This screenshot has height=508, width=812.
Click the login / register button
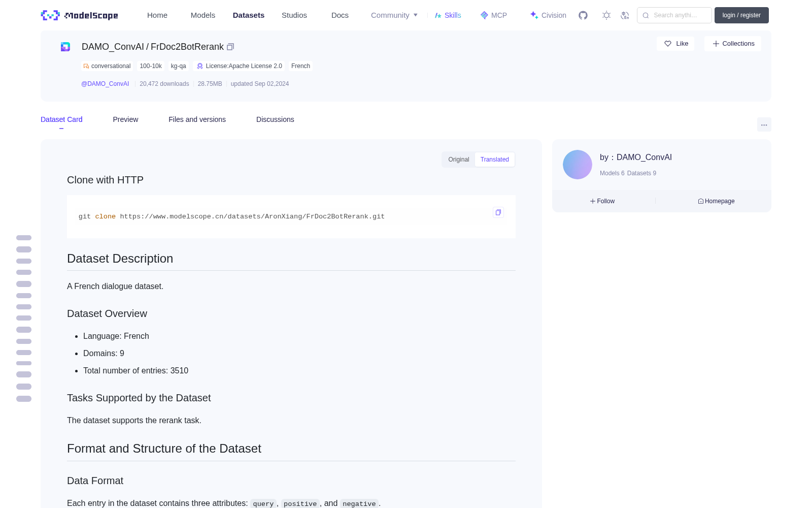(x=741, y=15)
